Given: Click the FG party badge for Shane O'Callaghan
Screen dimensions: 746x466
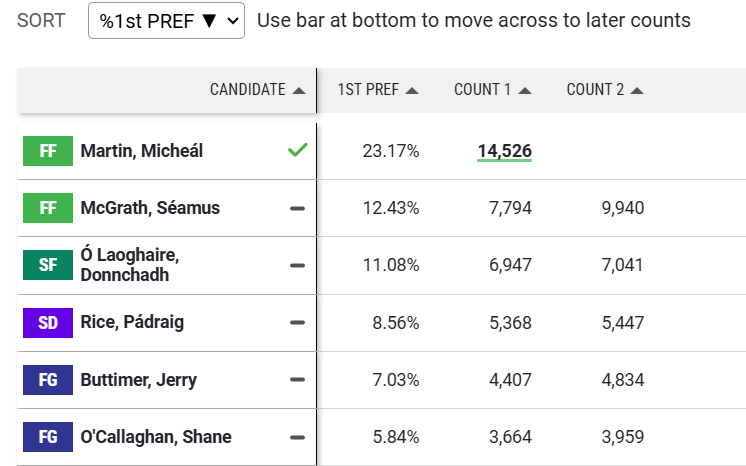Looking at the screenshot, I should (x=48, y=436).
